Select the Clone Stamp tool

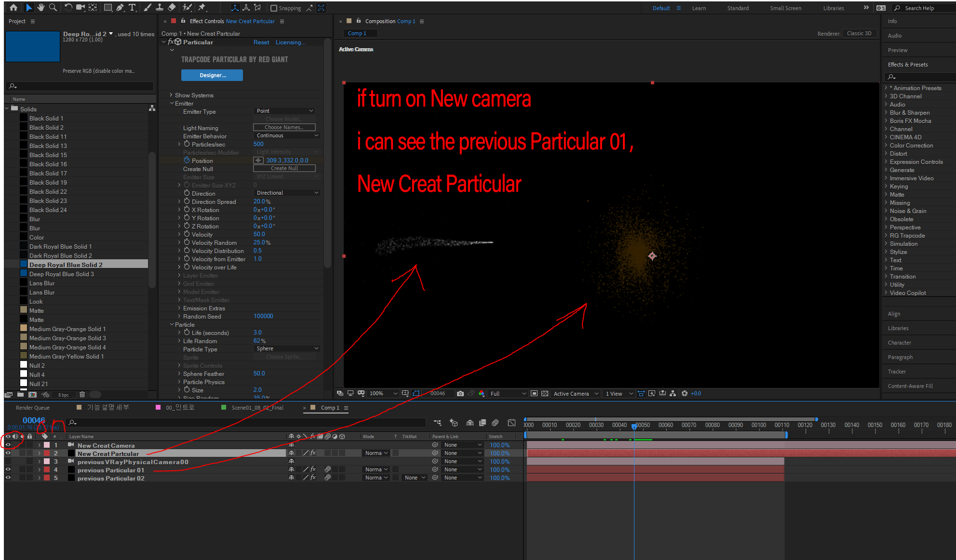coord(160,8)
